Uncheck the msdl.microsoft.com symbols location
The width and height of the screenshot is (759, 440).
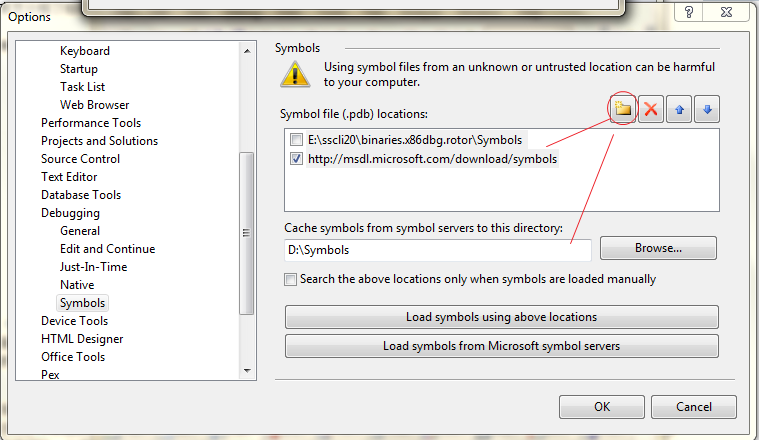[x=296, y=159]
